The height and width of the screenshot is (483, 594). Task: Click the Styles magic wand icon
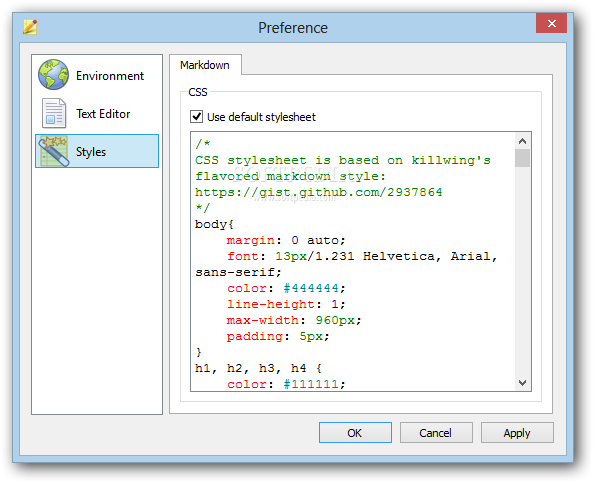point(53,151)
